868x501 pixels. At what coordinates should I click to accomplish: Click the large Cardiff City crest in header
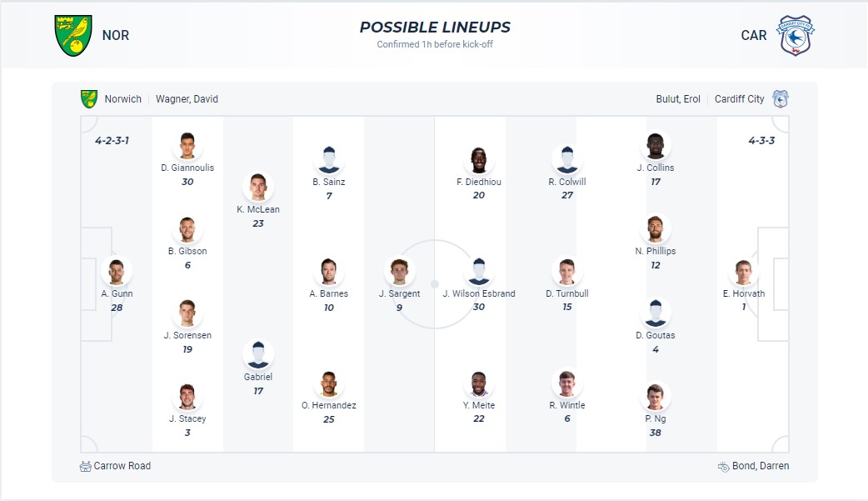tap(795, 36)
